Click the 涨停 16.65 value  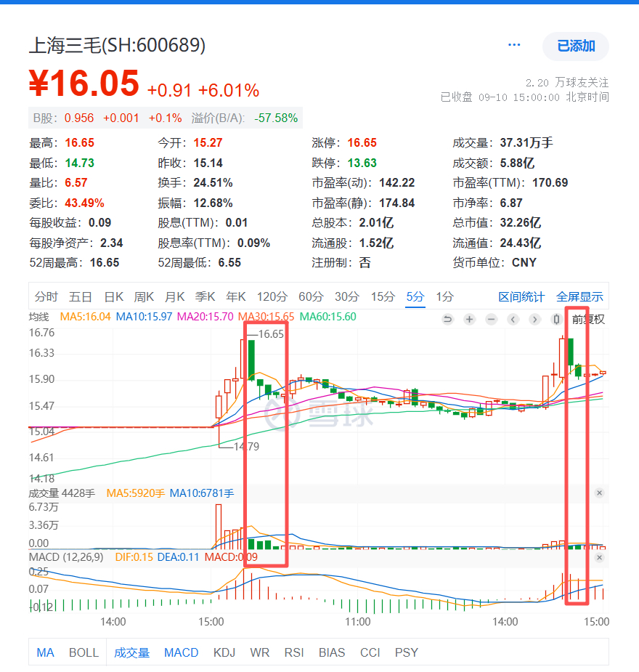[x=362, y=142]
